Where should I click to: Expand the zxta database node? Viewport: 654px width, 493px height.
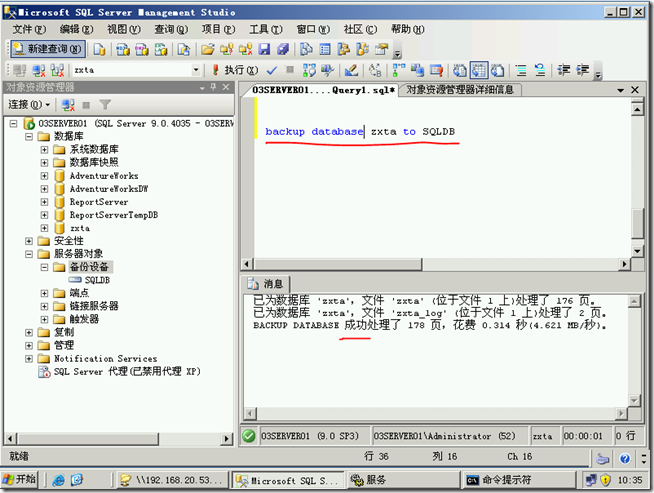44,228
